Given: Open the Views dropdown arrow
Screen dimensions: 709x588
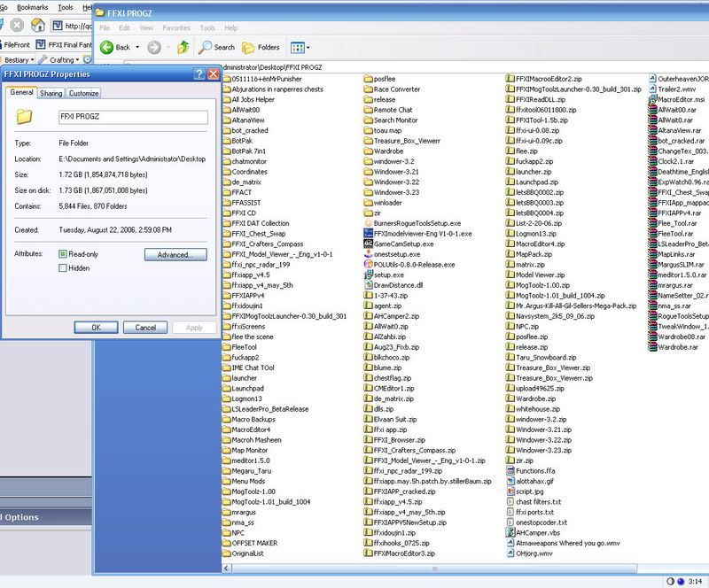Looking at the screenshot, I should pos(308,48).
